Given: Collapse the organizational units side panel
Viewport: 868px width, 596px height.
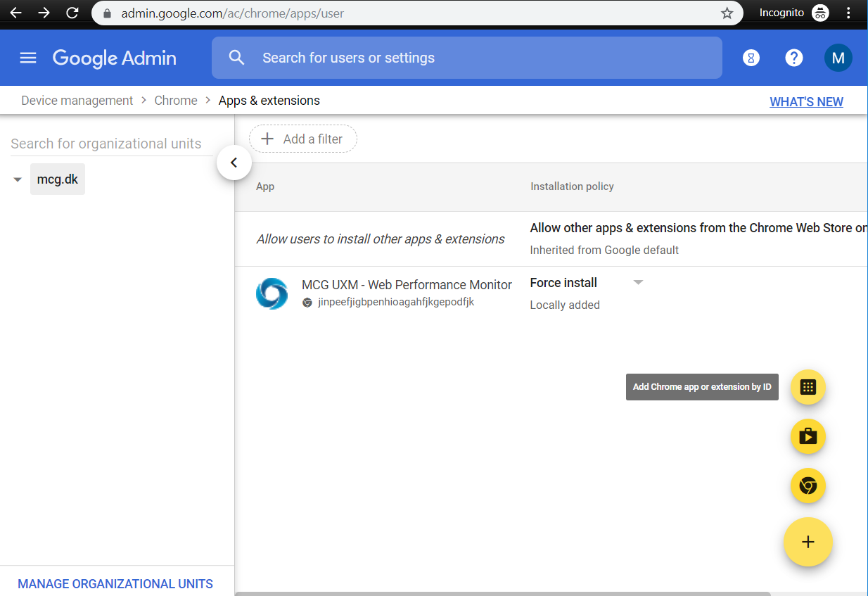Looking at the screenshot, I should click(234, 163).
